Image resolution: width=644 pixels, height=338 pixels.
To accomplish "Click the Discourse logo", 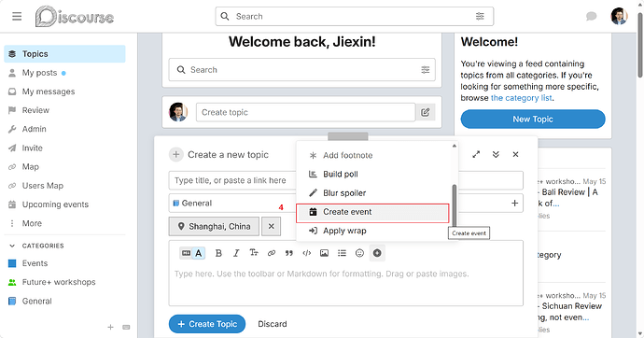I will 75,17.
